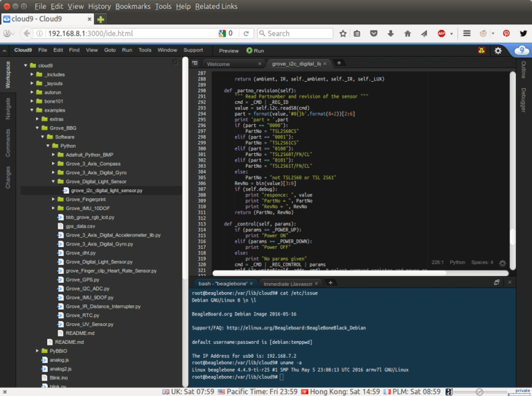Click the address bar URL field
Viewport: 532px width, 396px height.
pos(132,33)
